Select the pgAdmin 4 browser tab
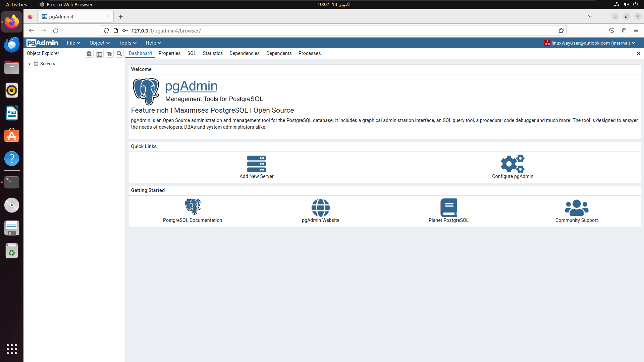 point(76,16)
